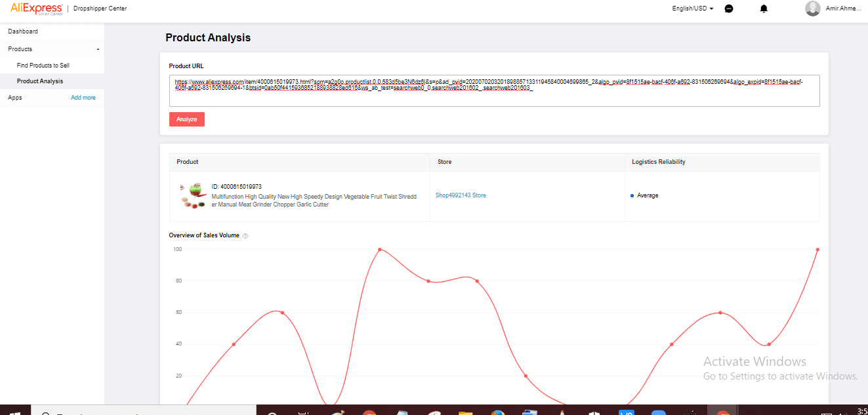Viewport: 868px width, 415px height.
Task: Click the user avatar picture
Action: [x=813, y=9]
